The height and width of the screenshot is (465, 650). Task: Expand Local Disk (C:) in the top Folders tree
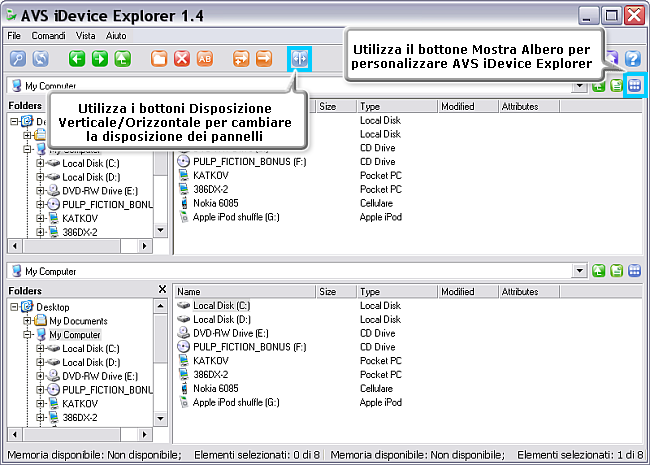[40, 163]
